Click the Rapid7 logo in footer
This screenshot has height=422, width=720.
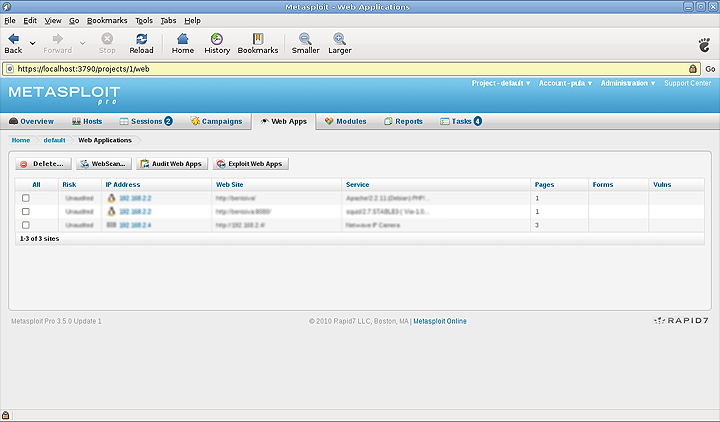click(x=681, y=321)
